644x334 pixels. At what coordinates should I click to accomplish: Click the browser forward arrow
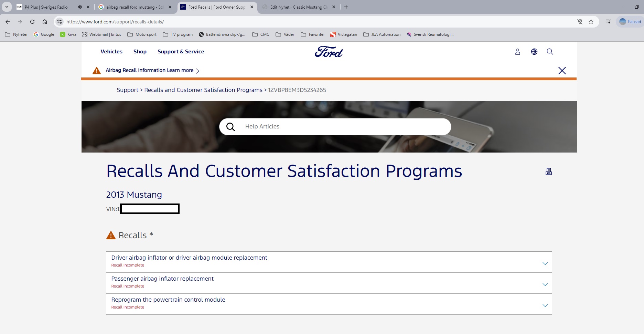tap(20, 22)
